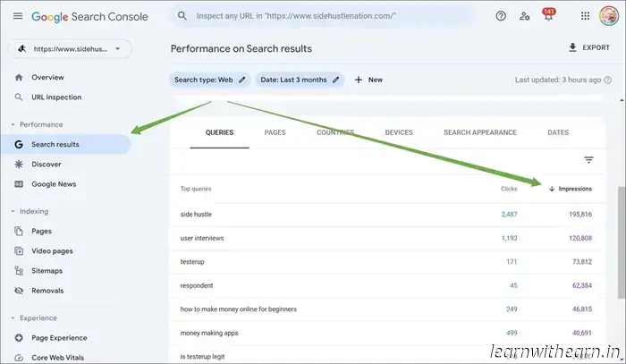Click the Inspect any URL search field
Screen dimensions: 626x364
coord(323,16)
